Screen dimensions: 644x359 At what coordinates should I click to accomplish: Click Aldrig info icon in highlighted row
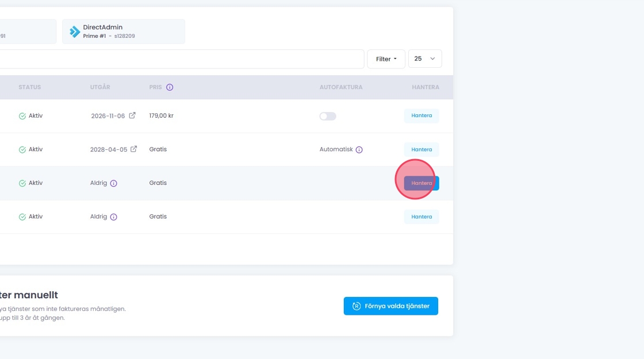[113, 183]
